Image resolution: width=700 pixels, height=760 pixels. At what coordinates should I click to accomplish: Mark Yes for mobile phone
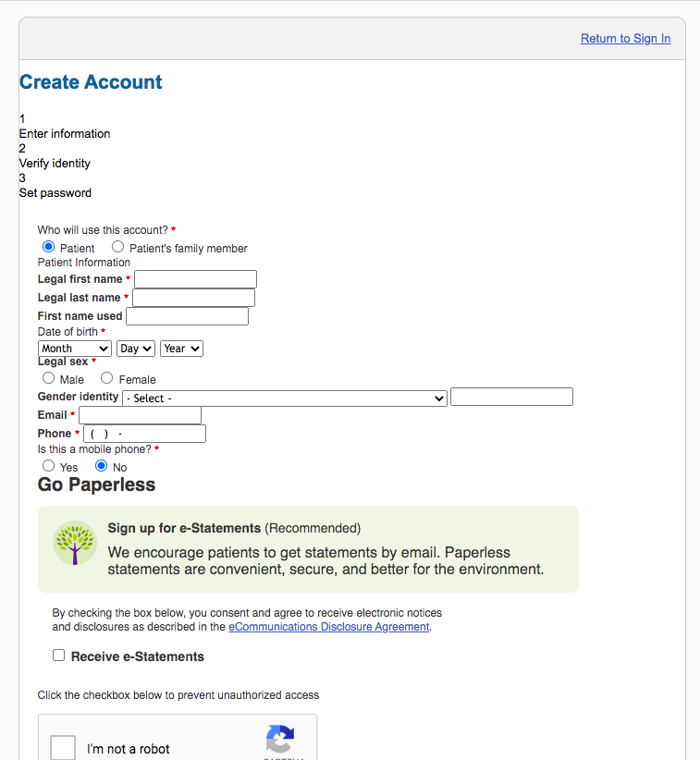[49, 466]
